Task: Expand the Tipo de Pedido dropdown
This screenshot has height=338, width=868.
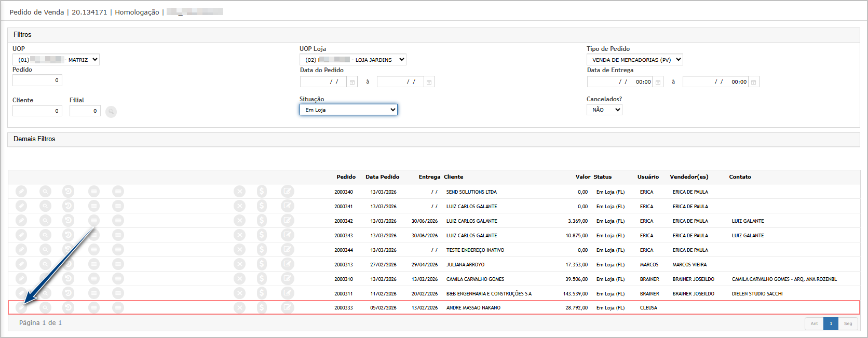Action: 635,60
